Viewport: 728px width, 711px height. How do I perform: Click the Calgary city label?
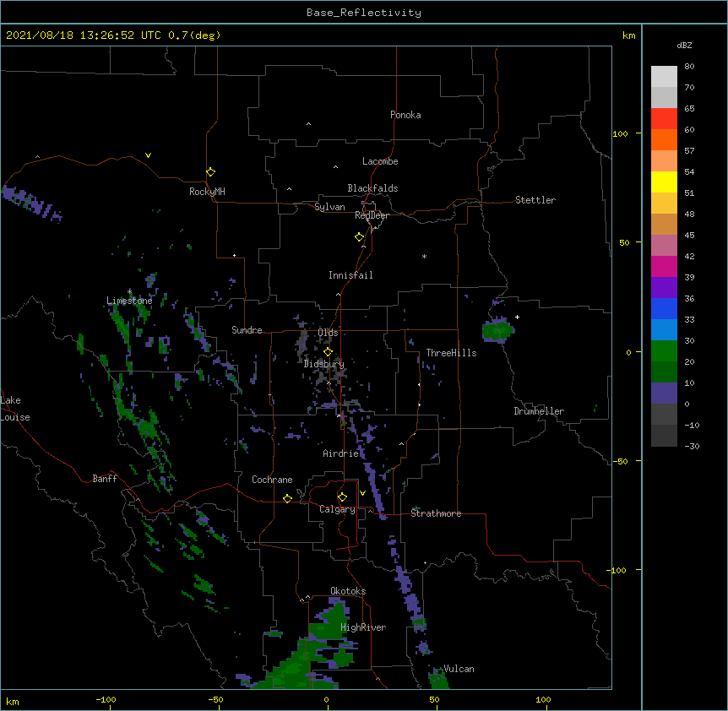(337, 509)
